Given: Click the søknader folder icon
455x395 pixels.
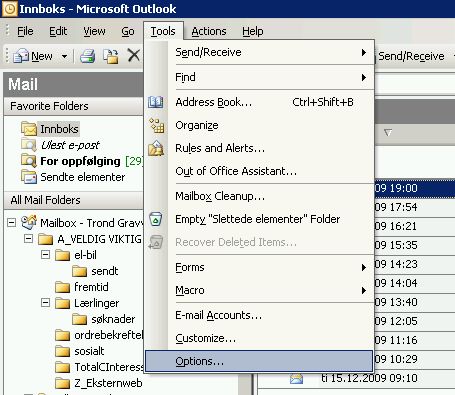Looking at the screenshot, I should [79, 319].
